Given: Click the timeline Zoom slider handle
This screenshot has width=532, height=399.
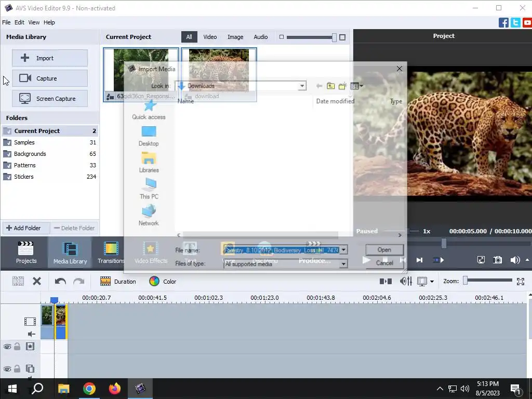Looking at the screenshot, I should [x=465, y=280].
